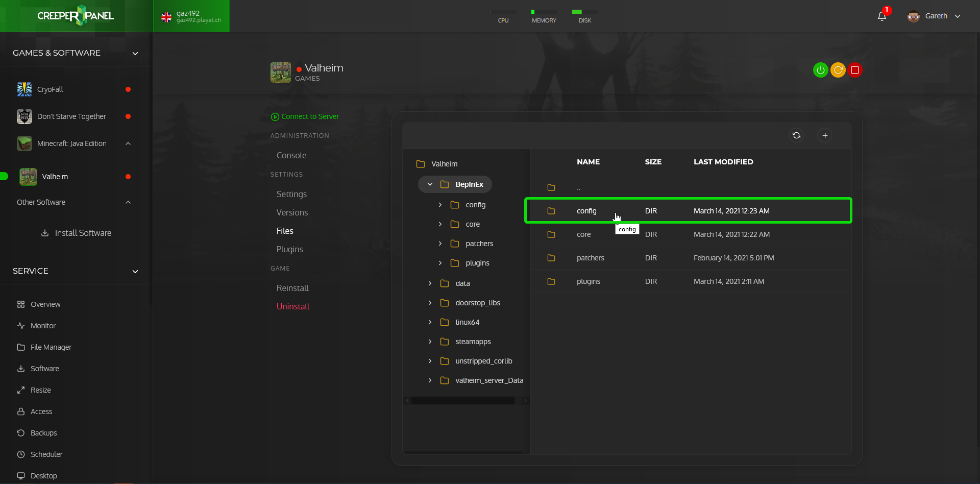
Task: Open the config directory row
Action: pos(688,211)
